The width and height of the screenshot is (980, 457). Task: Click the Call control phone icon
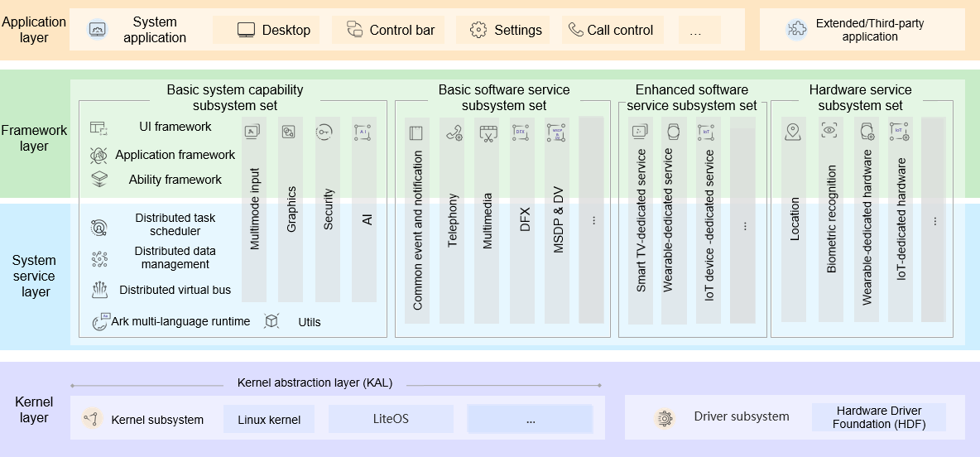click(x=576, y=31)
